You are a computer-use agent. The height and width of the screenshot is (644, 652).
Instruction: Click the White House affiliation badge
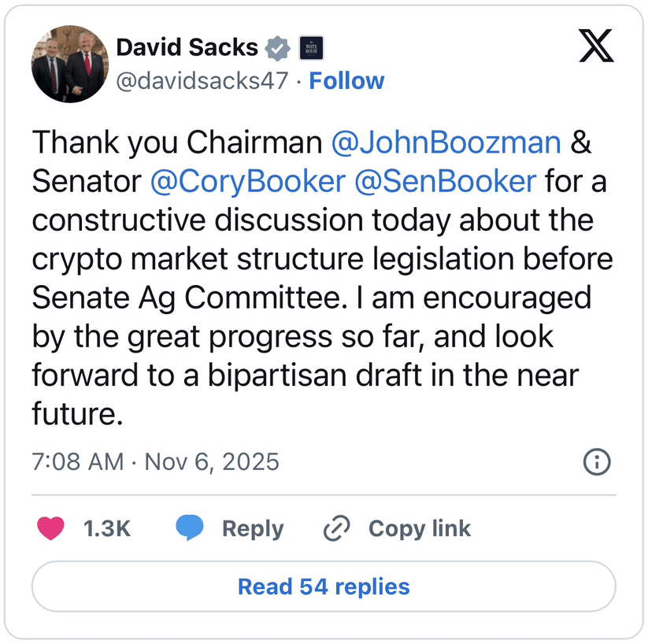pos(311,48)
